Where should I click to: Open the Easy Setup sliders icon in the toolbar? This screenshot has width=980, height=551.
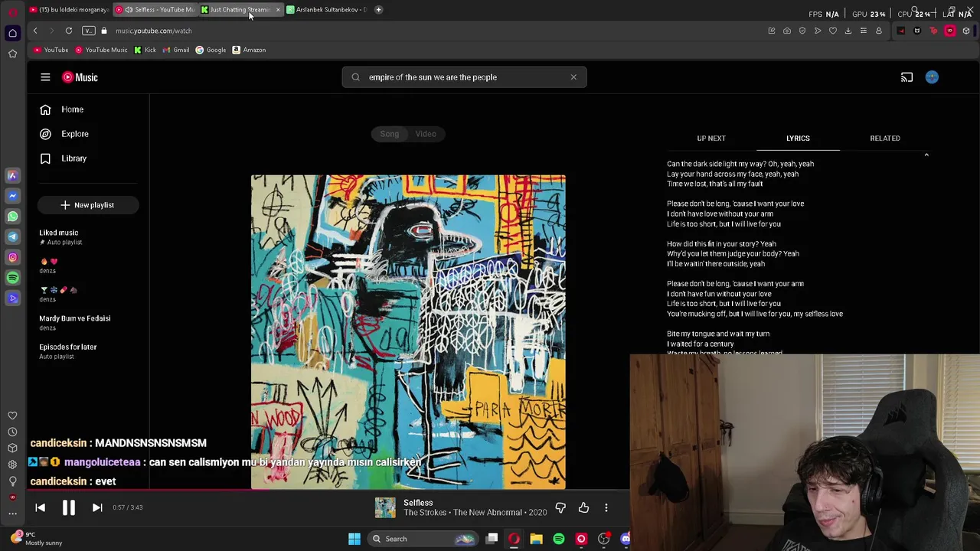[x=864, y=31]
